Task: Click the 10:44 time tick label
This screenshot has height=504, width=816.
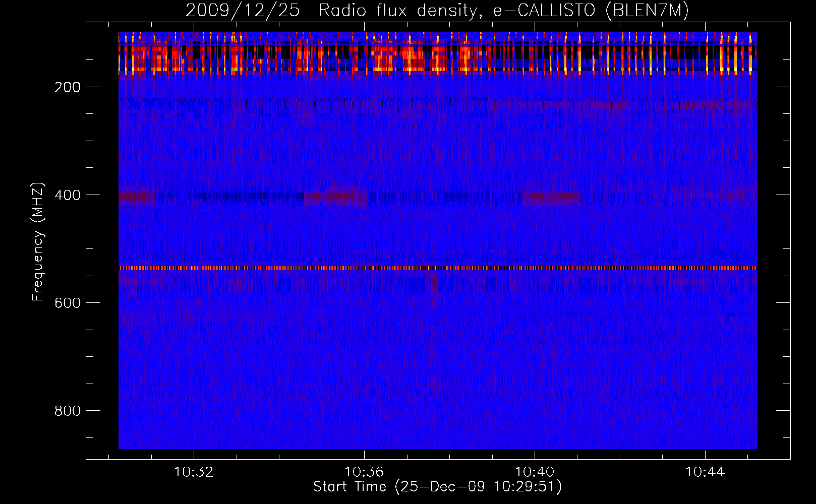Action: pyautogui.click(x=705, y=472)
